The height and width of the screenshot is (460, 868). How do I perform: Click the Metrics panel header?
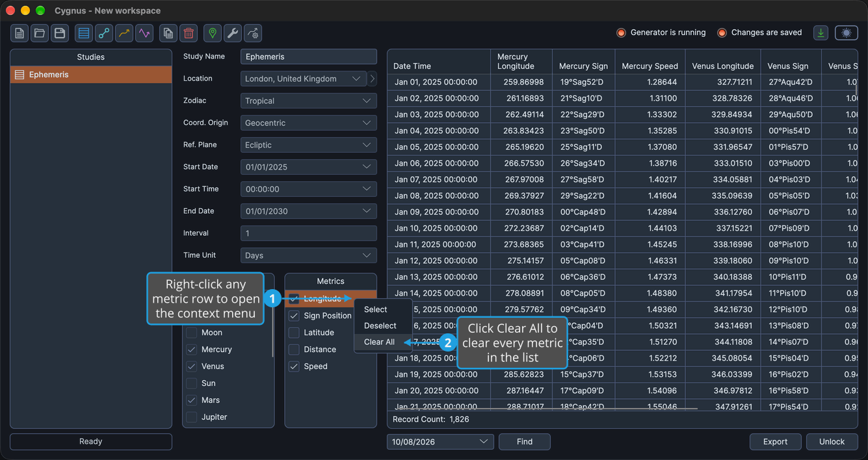point(330,281)
